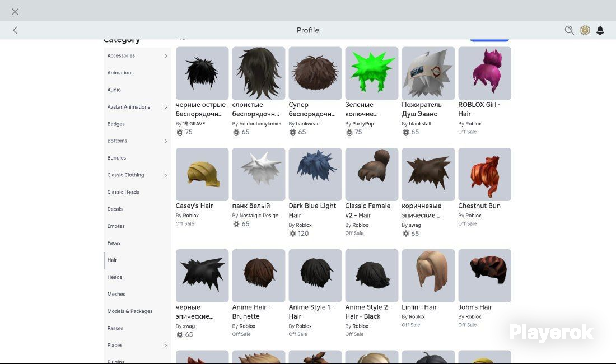Open the Dark Blue Light Hair thumbnail
This screenshot has height=364, width=616.
click(x=315, y=174)
